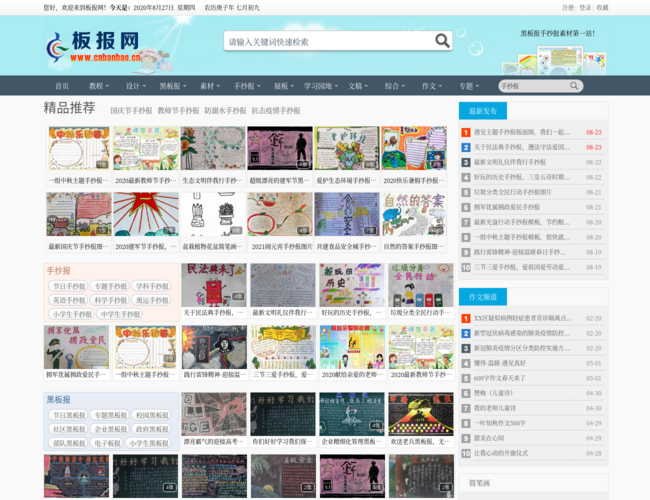Select the 小学生手抄报 category tag
Image resolution: width=650 pixels, height=500 pixels.
(72, 314)
